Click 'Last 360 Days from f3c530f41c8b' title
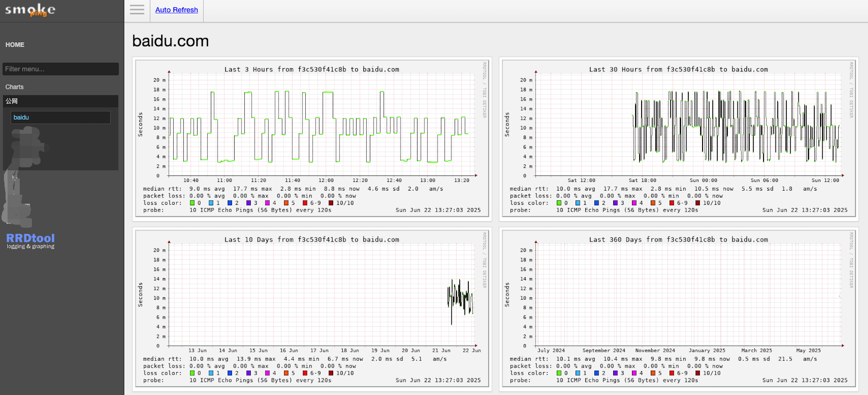 (x=678, y=239)
